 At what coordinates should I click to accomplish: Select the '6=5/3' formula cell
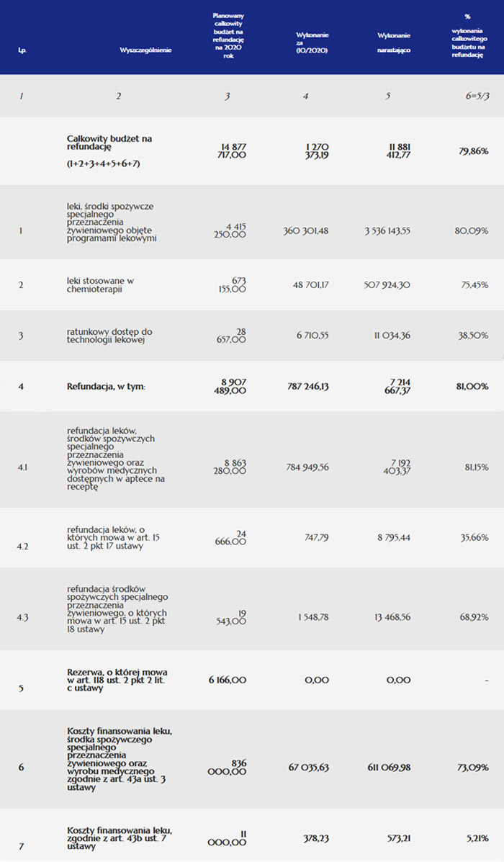coord(477,96)
